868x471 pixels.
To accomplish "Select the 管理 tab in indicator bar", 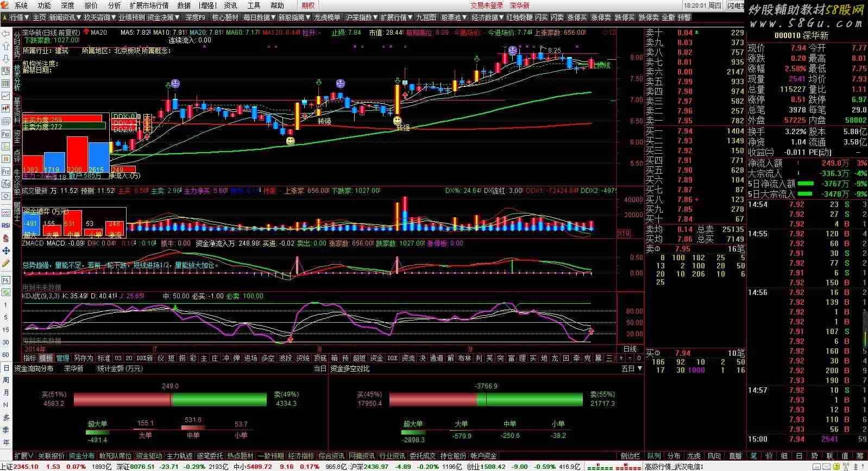I will [x=63, y=358].
